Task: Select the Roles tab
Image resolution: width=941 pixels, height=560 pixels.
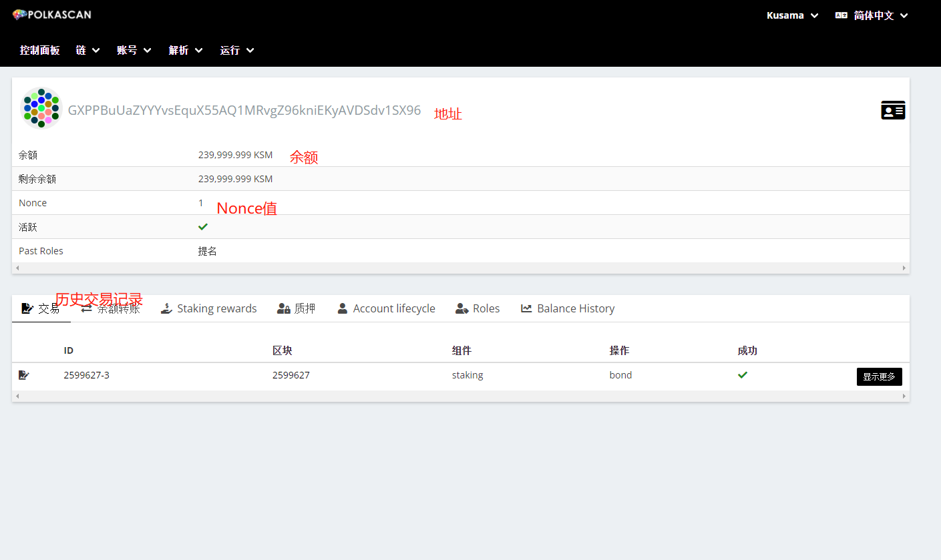Action: pos(478,308)
